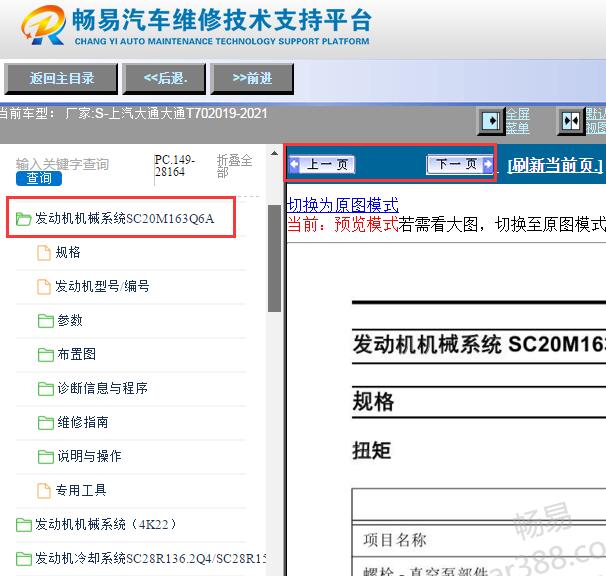Image resolution: width=606 pixels, height=576 pixels.
Task: Go to previous page with 上一页
Action: coord(322,164)
